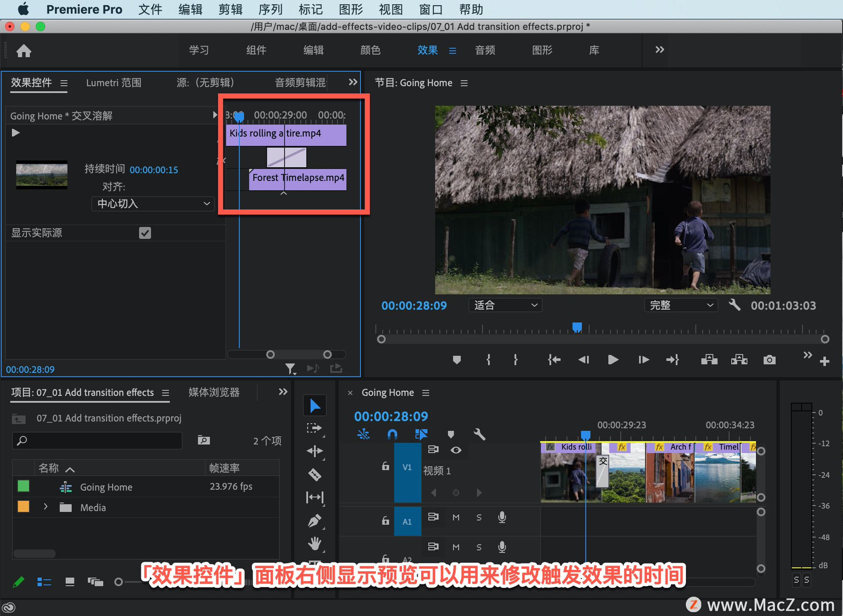Switch Project panel to list view
This screenshot has height=616, width=843.
[44, 582]
